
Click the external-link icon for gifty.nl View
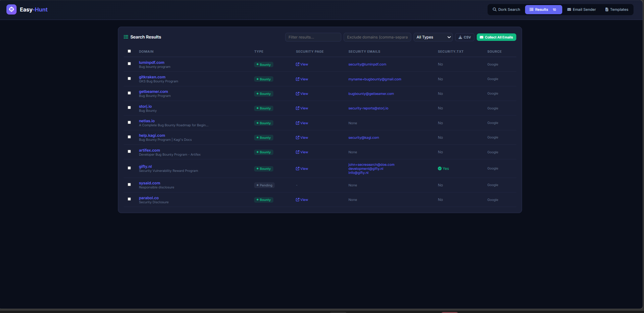[298, 168]
